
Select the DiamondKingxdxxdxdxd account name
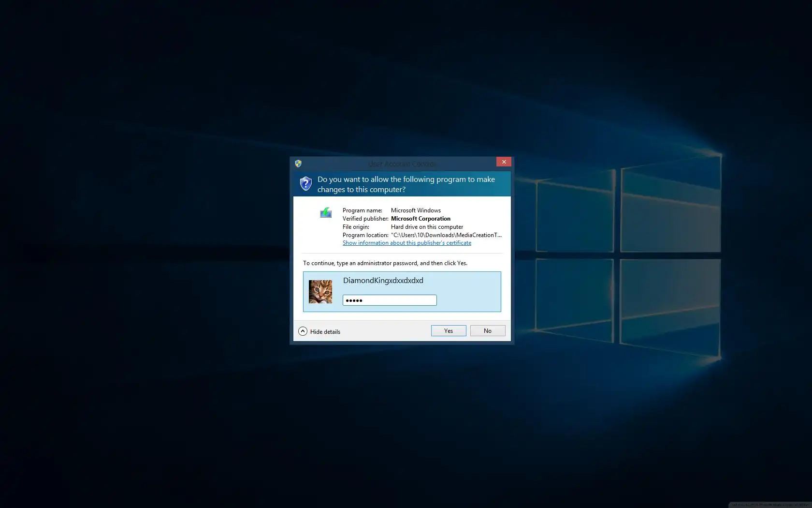tap(383, 281)
